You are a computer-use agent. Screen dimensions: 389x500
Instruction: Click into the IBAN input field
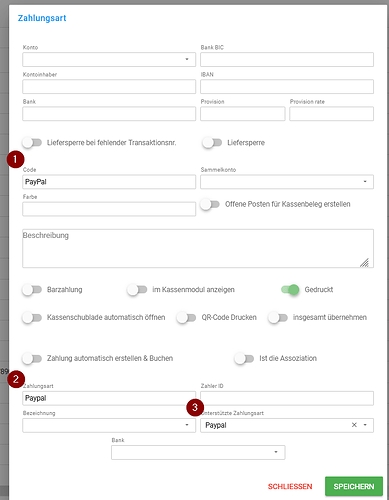[287, 87]
